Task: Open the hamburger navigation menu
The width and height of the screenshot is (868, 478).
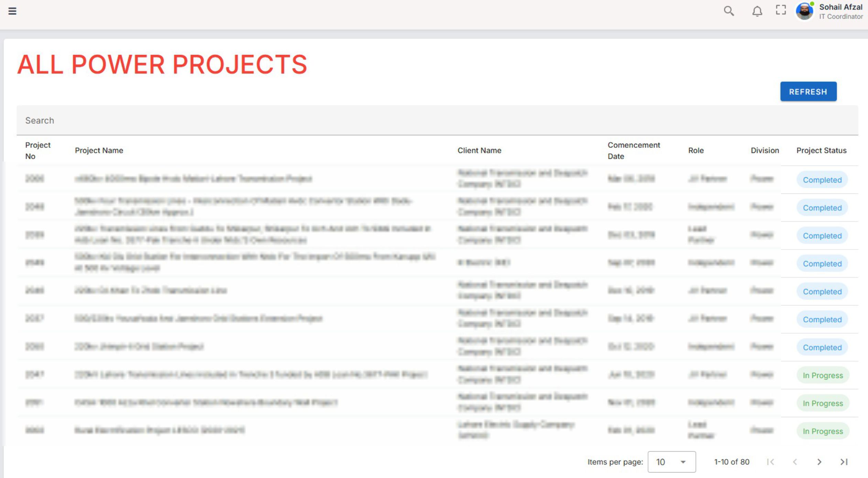Action: click(x=12, y=11)
